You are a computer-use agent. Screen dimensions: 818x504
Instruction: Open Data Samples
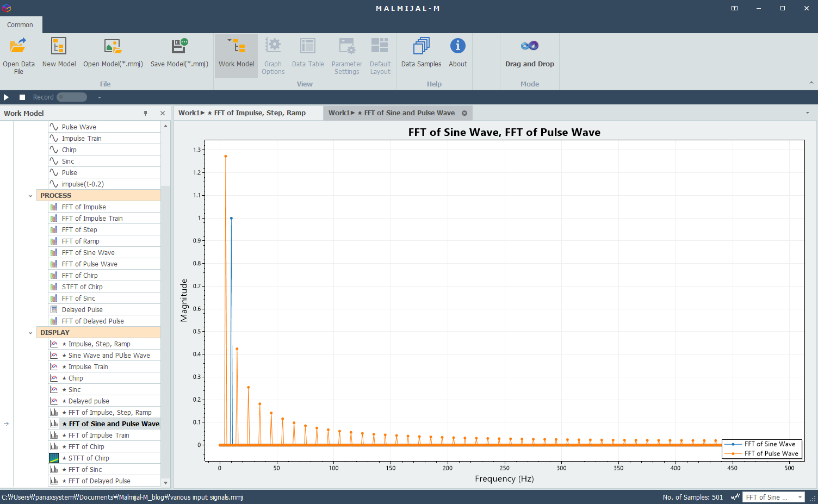(422, 53)
